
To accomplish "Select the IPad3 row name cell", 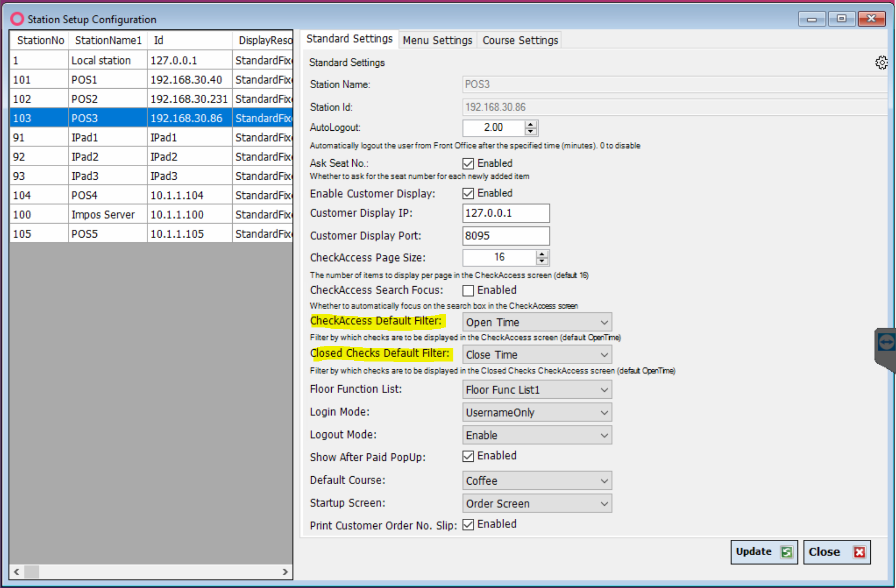I will [108, 176].
